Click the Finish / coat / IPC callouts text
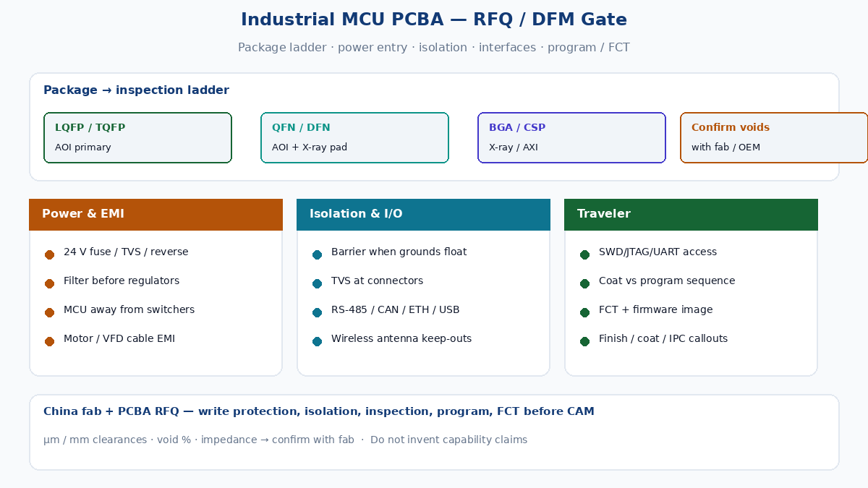The image size is (868, 488). coord(663,338)
